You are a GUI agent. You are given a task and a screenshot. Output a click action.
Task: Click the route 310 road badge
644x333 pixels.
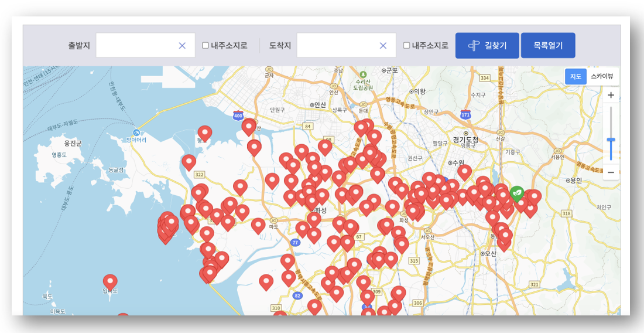click(276, 308)
